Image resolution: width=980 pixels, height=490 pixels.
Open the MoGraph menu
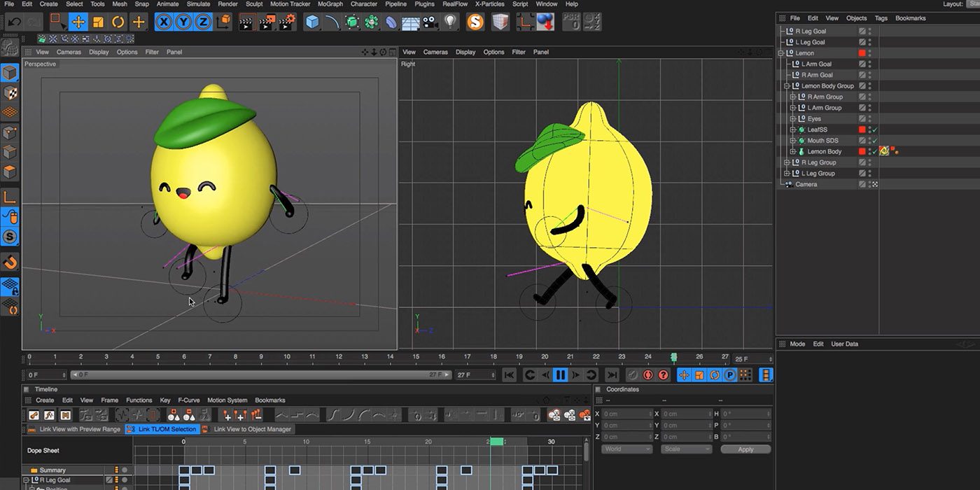click(330, 4)
